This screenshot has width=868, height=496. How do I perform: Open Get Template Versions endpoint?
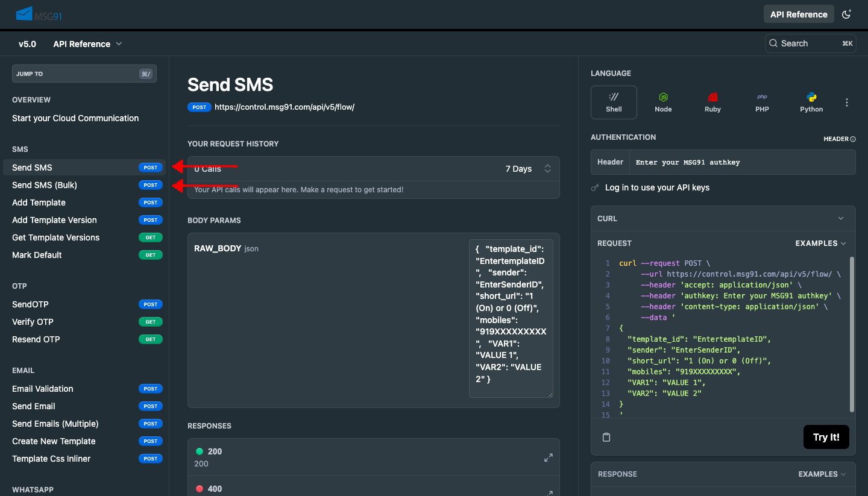click(84, 237)
